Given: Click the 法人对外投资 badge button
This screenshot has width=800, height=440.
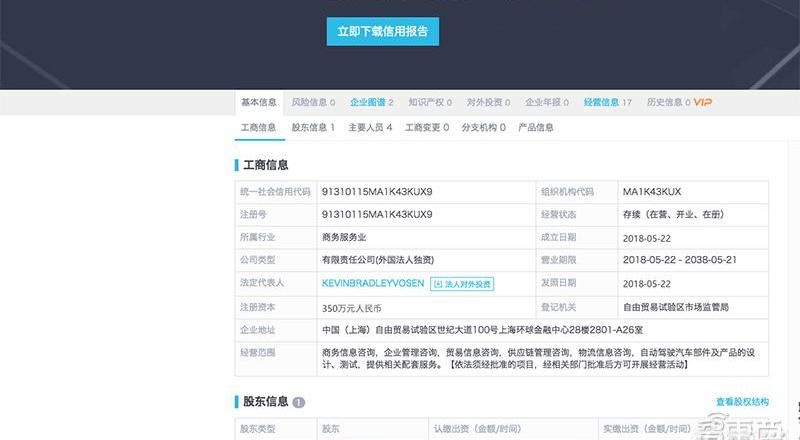Looking at the screenshot, I should pyautogui.click(x=462, y=284).
